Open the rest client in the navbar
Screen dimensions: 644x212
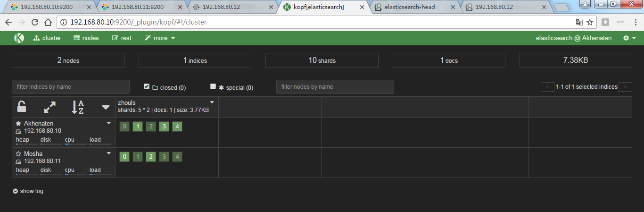[x=122, y=38]
